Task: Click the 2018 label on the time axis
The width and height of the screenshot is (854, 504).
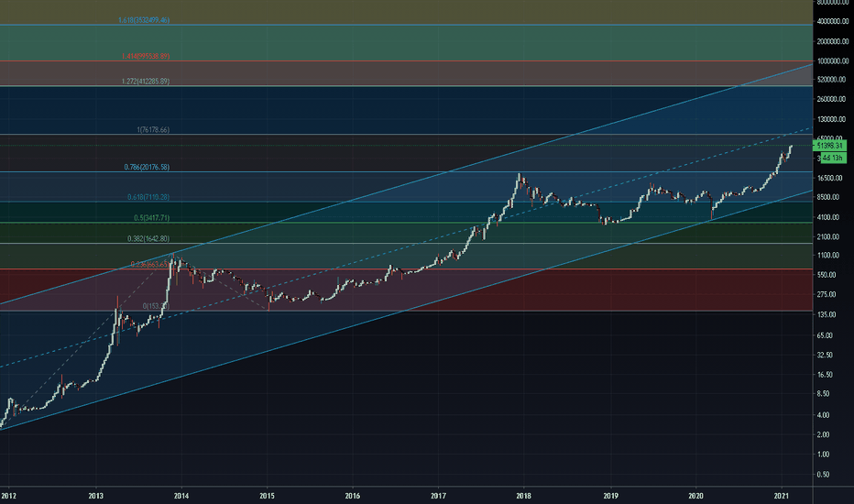Action: [x=524, y=496]
